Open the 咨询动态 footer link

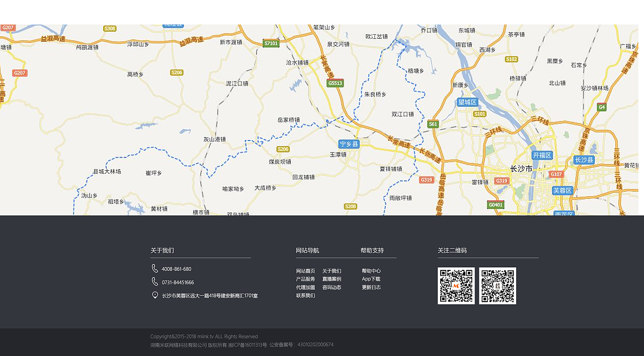(x=332, y=288)
